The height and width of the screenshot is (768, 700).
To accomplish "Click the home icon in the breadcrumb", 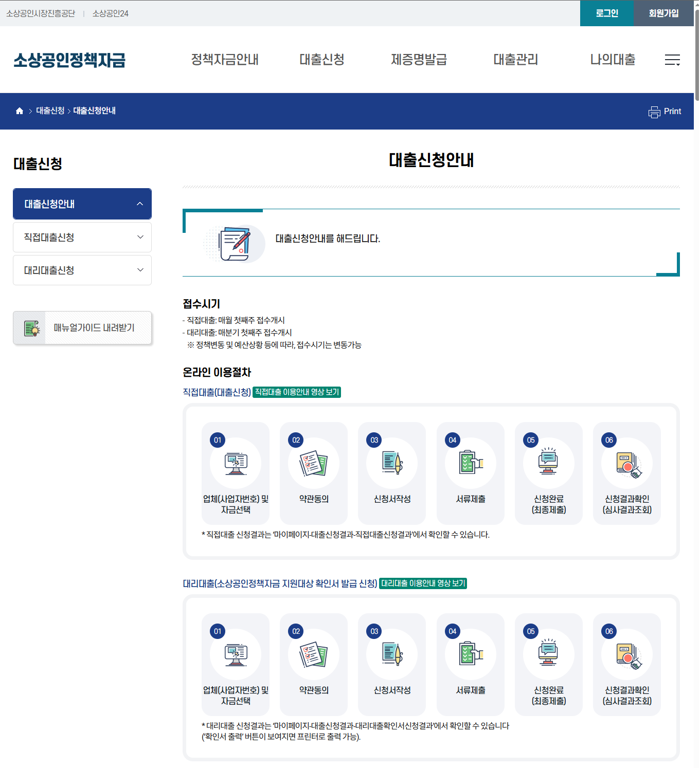I will tap(20, 111).
